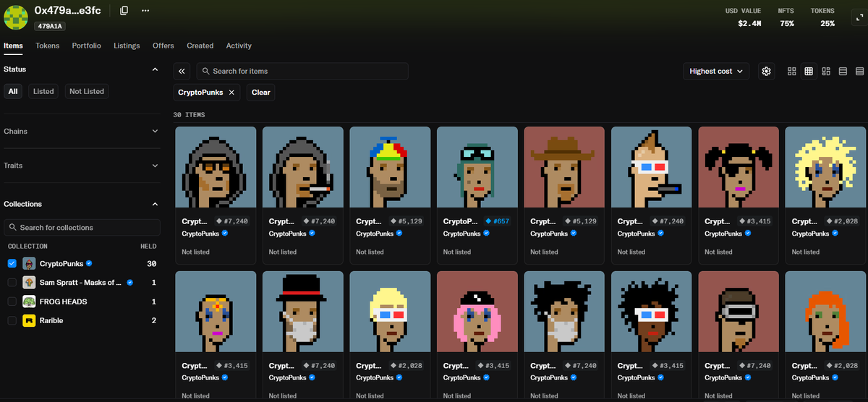Select the All status filter
868x402 pixels.
(x=14, y=92)
